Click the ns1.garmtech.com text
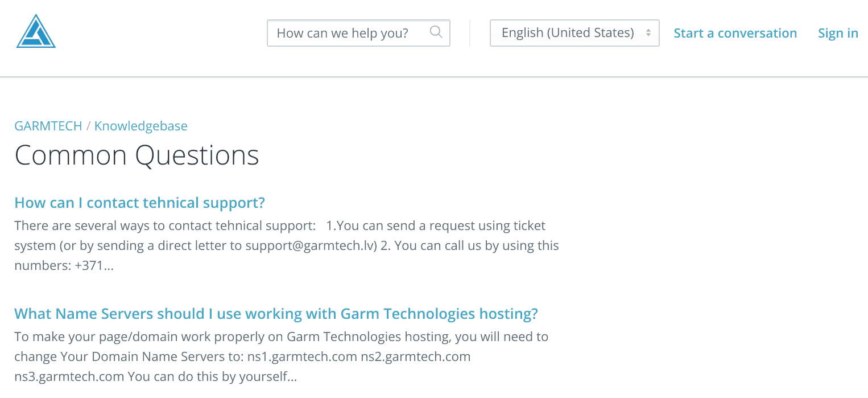The image size is (868, 398). (303, 357)
